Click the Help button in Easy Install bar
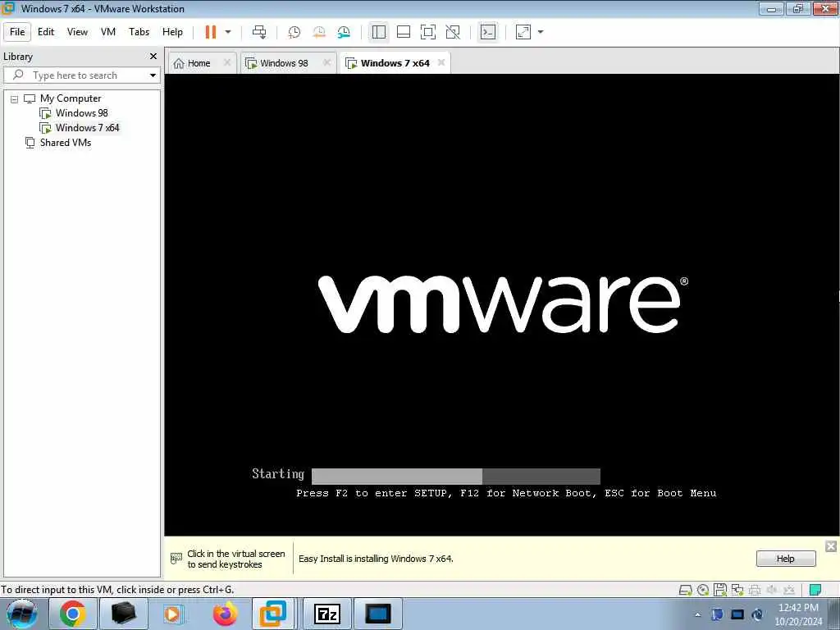Screen dimensions: 840x630 coord(786,558)
